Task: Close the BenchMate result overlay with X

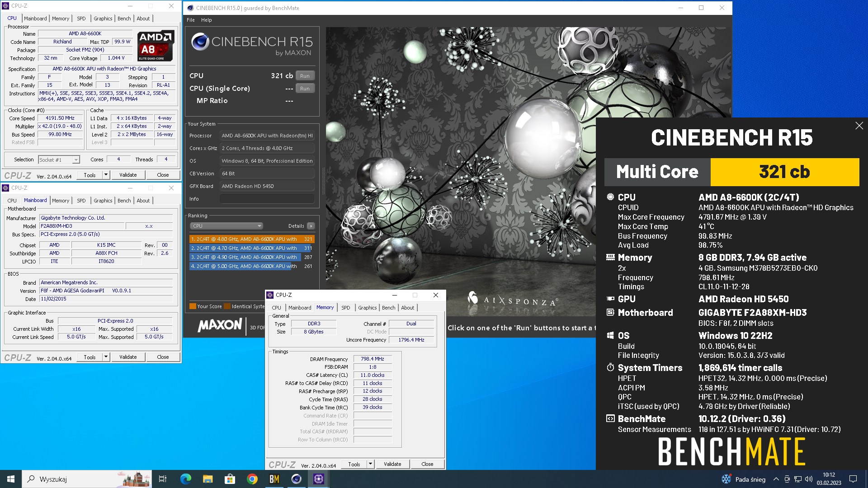Action: [x=859, y=126]
